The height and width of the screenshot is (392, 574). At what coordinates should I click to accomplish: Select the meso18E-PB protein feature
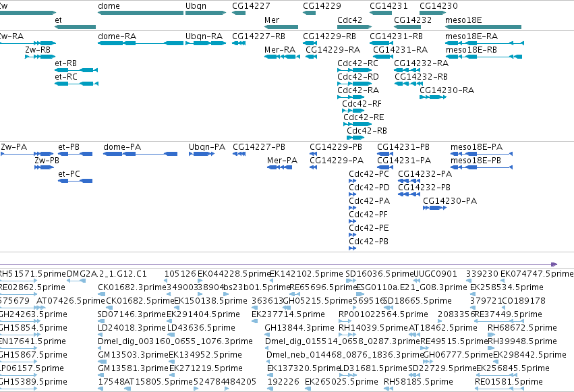482,167
